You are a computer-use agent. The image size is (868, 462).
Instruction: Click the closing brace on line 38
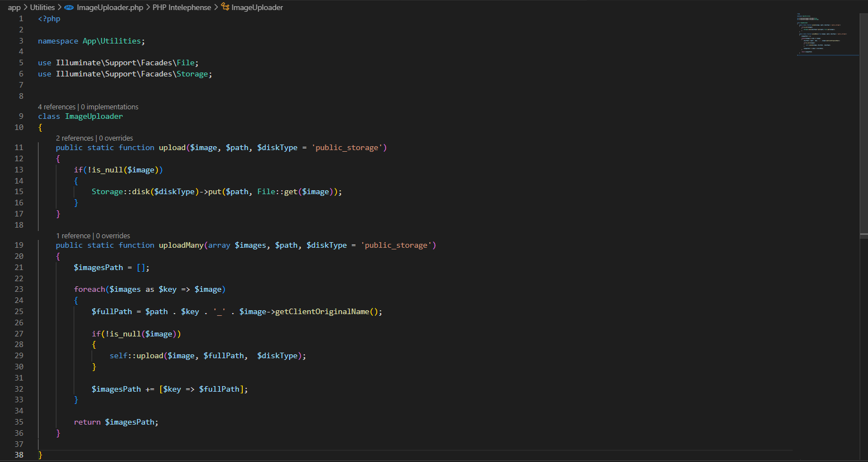(x=40, y=455)
